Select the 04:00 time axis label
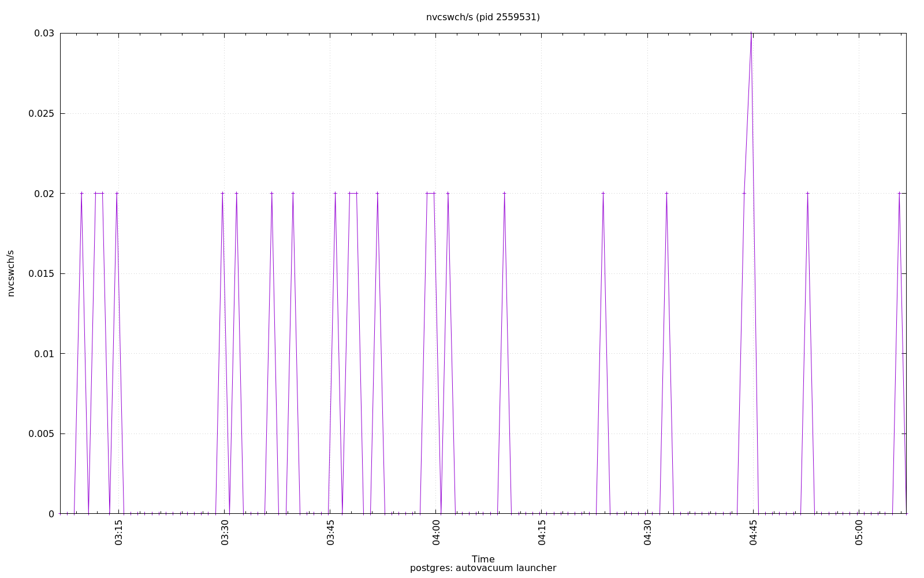This screenshot has height=578, width=924. (x=436, y=532)
